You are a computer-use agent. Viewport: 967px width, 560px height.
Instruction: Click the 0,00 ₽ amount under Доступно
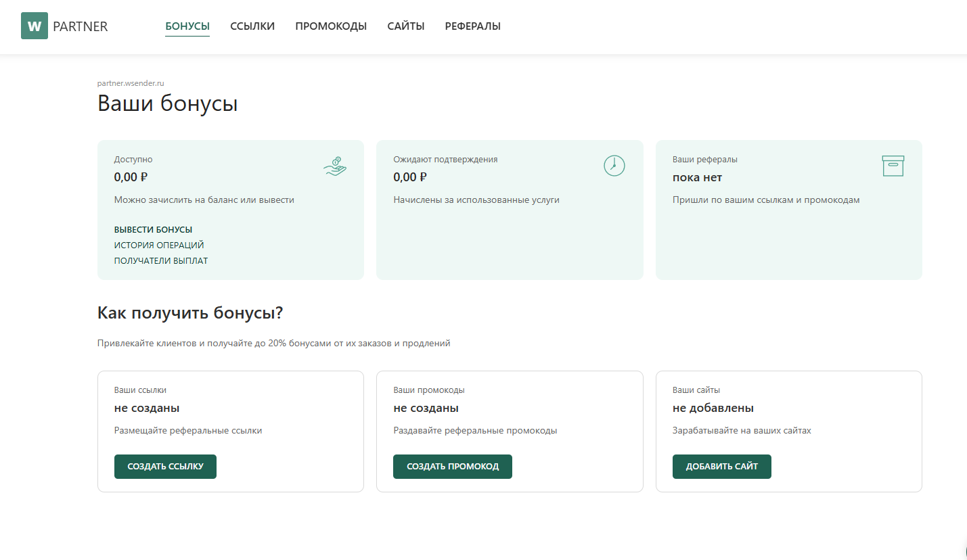tap(131, 178)
